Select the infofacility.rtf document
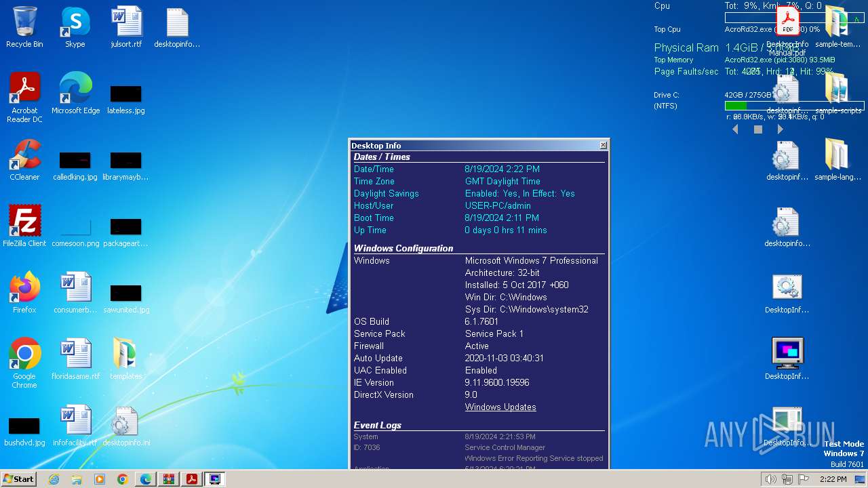Viewport: 868px width, 488px height. pos(75,425)
